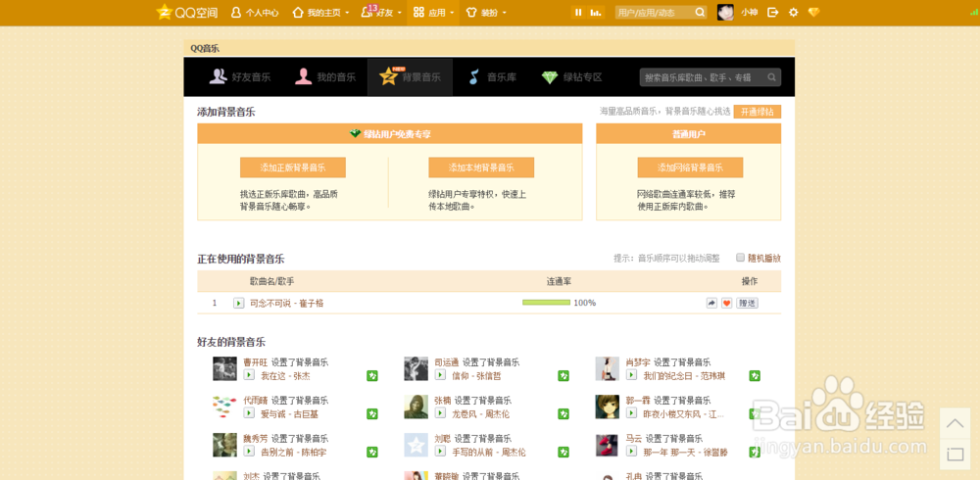Play 我们的纪念日 - 范玮琪
This screenshot has height=480, width=980.
(631, 375)
